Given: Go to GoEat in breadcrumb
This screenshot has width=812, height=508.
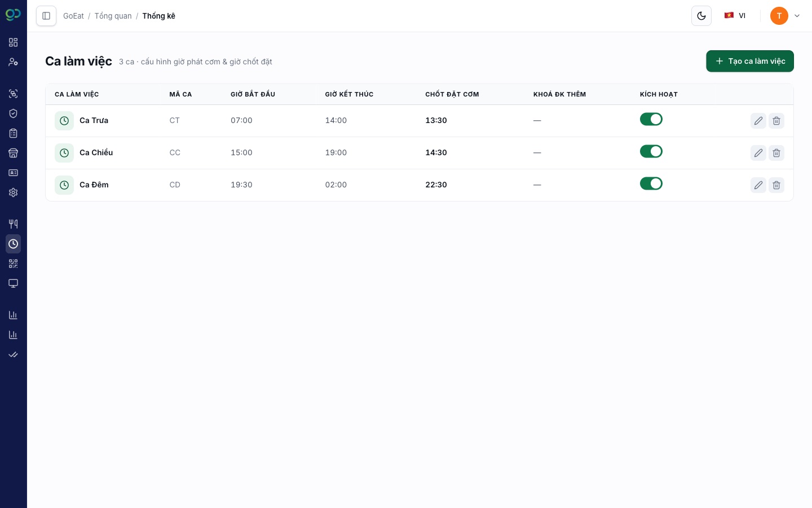Looking at the screenshot, I should point(73,16).
